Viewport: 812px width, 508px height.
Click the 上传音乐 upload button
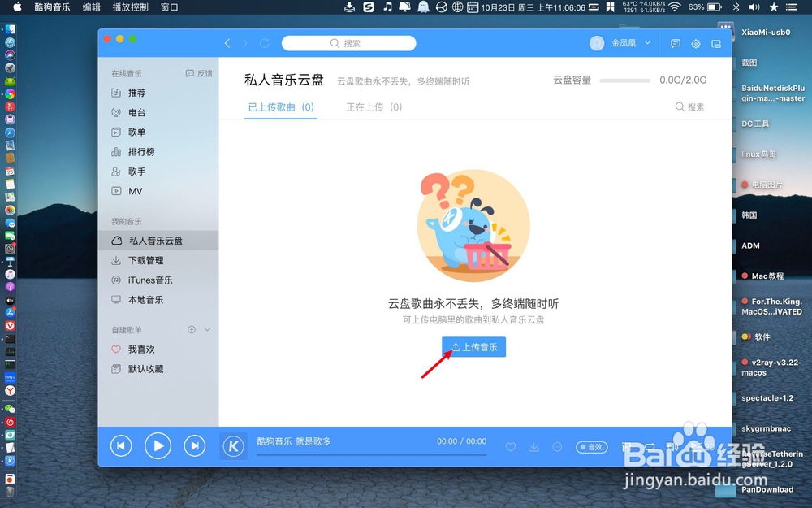click(473, 347)
